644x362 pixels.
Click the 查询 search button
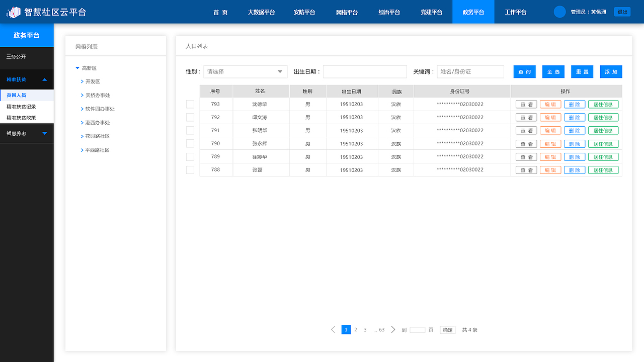pos(524,71)
